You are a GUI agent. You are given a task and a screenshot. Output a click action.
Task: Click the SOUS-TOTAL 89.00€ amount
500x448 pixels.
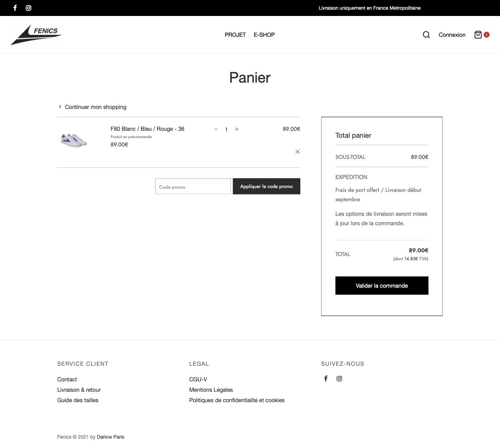(x=419, y=157)
